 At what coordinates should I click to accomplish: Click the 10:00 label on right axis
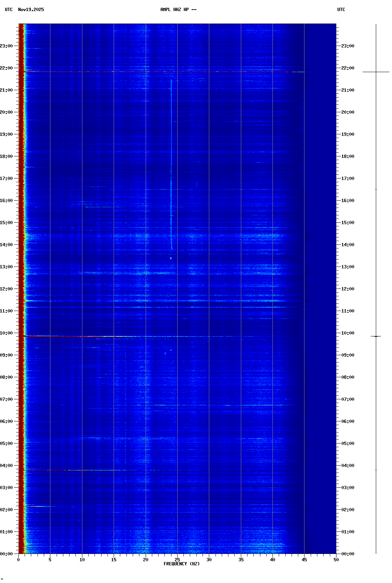348,333
